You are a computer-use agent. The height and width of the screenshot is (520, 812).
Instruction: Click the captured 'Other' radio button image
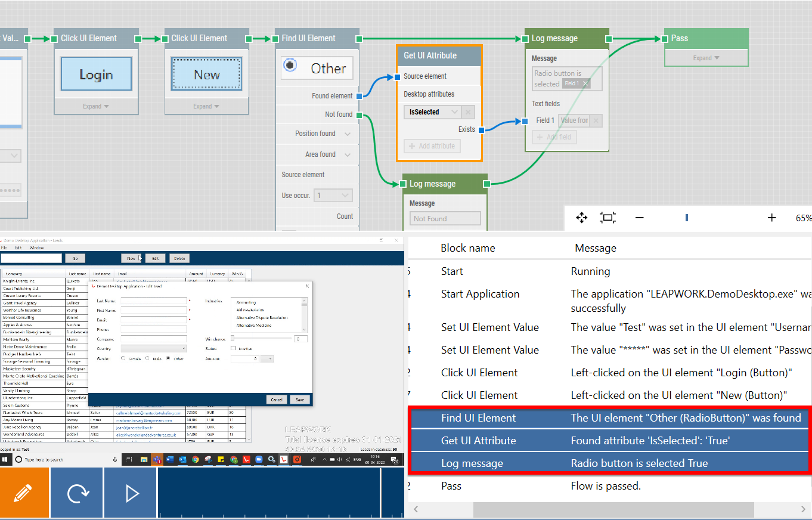tap(317, 69)
